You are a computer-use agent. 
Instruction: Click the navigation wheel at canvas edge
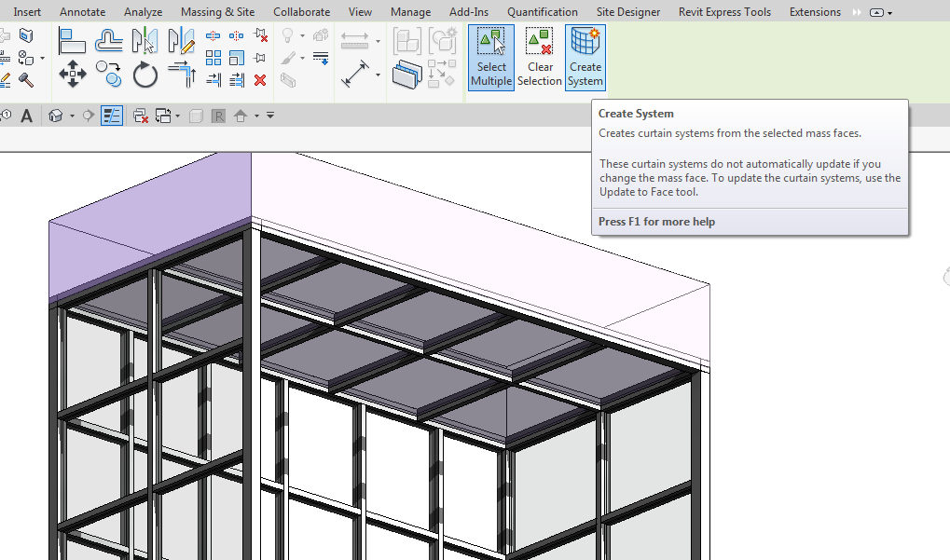944,277
